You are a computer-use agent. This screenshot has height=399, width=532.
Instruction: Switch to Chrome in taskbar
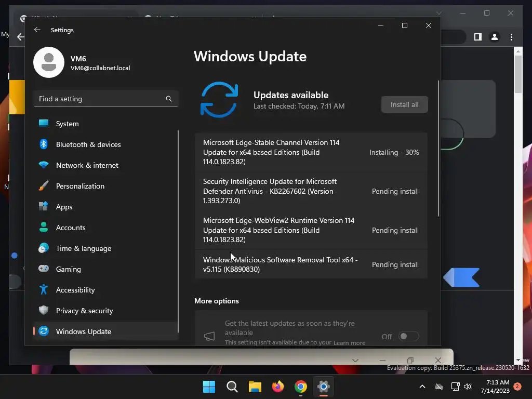coord(301,387)
